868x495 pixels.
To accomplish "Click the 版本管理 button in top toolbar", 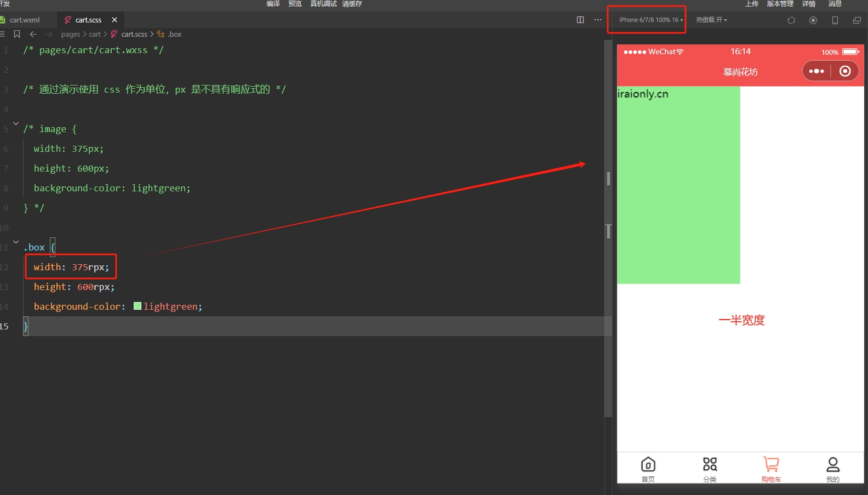I will (780, 4).
